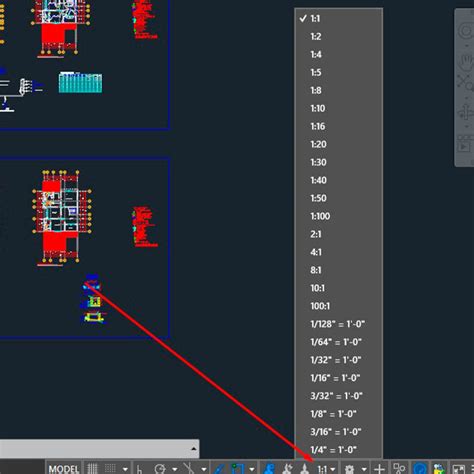Choose 1/16" = 1'-0" entry
Image resolution: width=474 pixels, height=474 pixels.
(x=339, y=378)
